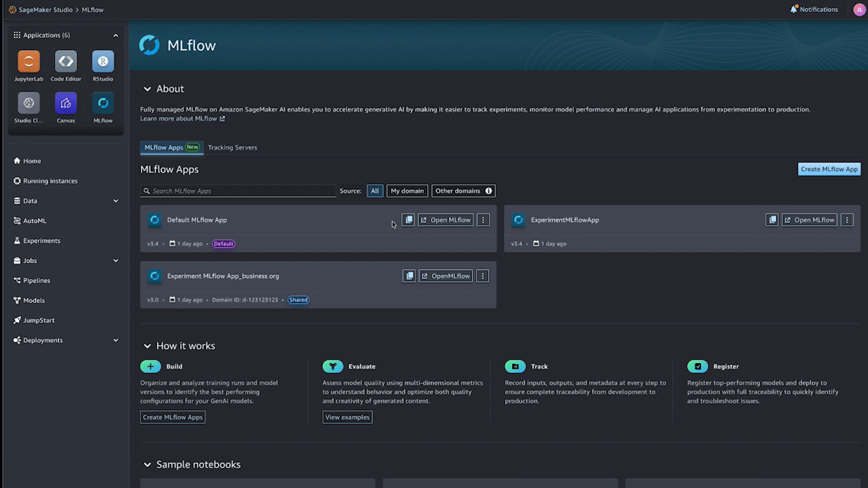This screenshot has width=868, height=488.
Task: Filter sources by My domain
Action: 407,190
